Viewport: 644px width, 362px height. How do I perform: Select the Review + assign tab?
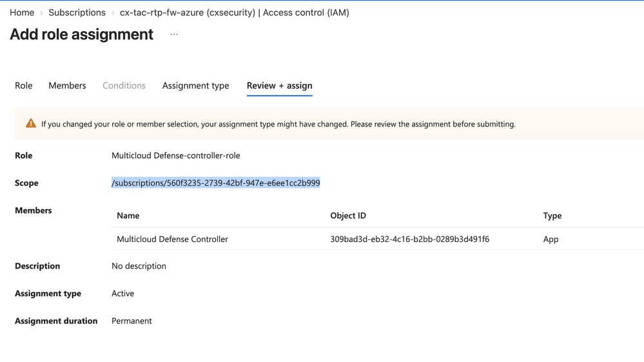pyautogui.click(x=279, y=85)
